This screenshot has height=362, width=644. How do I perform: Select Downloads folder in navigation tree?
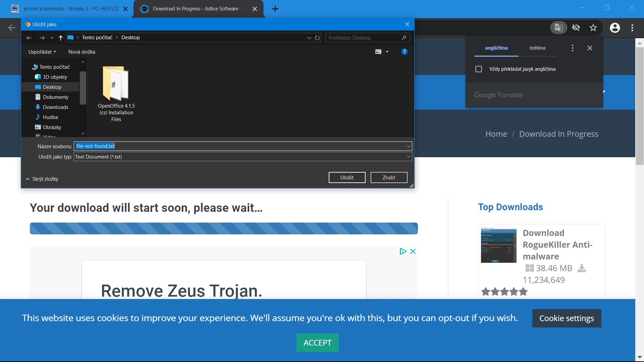(55, 107)
